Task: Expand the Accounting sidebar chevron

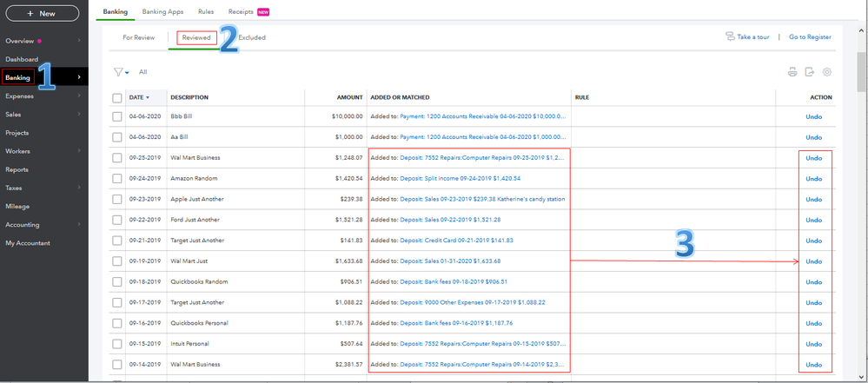Action: (x=79, y=225)
